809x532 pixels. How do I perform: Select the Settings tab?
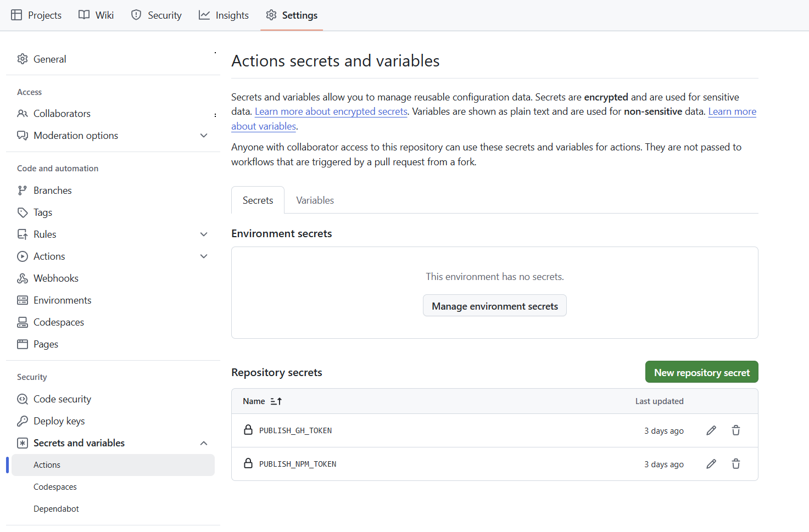(x=292, y=15)
